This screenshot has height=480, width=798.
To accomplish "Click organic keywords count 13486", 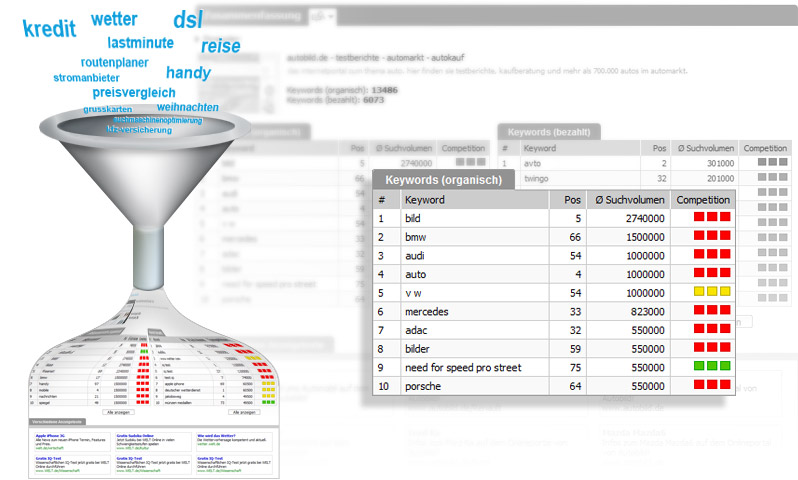I will (x=384, y=90).
